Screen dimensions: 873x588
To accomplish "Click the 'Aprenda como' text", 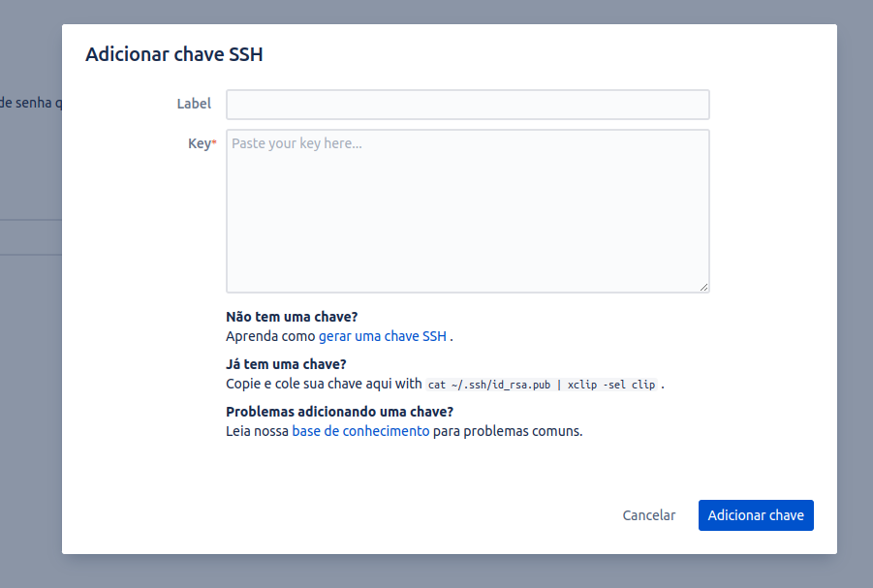I will [270, 336].
